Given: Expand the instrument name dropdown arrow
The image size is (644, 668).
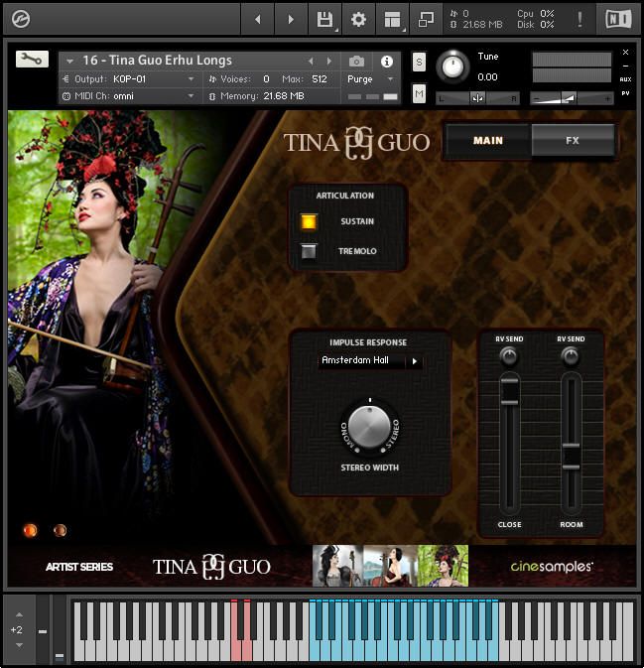Looking at the screenshot, I should tap(69, 62).
